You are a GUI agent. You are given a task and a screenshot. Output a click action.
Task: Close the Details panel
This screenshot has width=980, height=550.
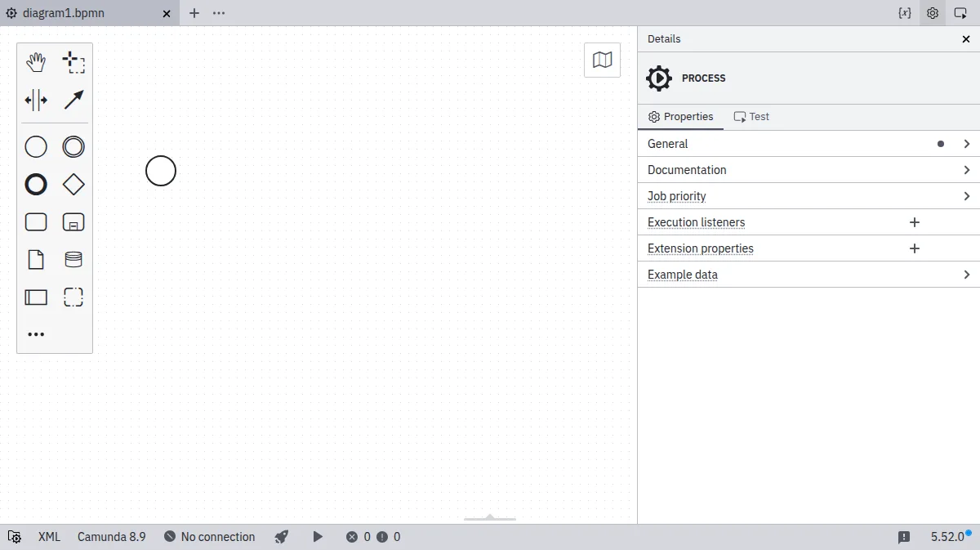pos(967,39)
